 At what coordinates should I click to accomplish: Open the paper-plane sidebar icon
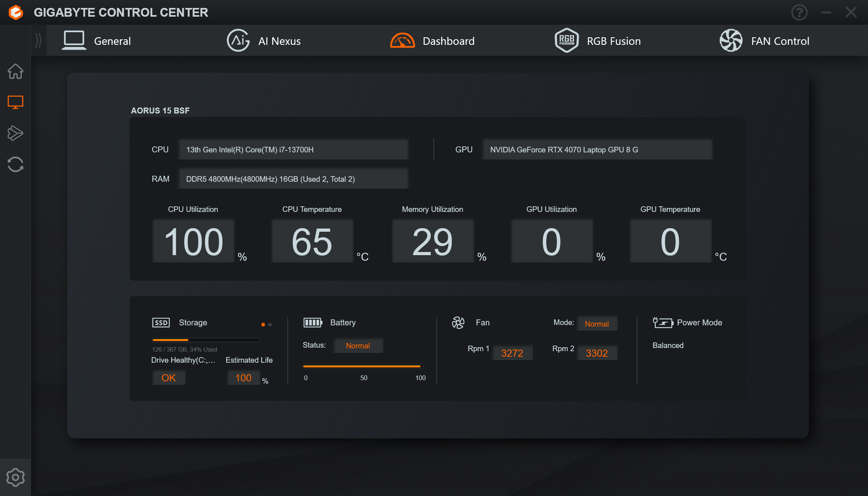15,133
